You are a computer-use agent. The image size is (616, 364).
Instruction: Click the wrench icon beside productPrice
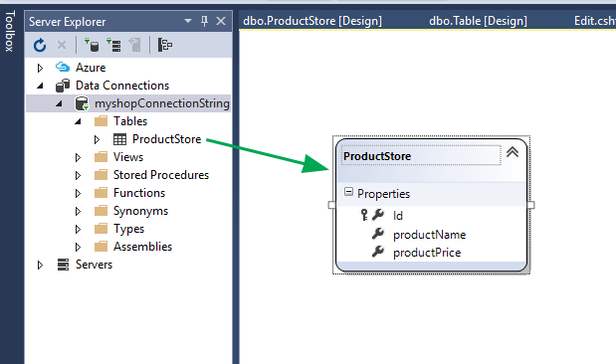pyautogui.click(x=378, y=252)
